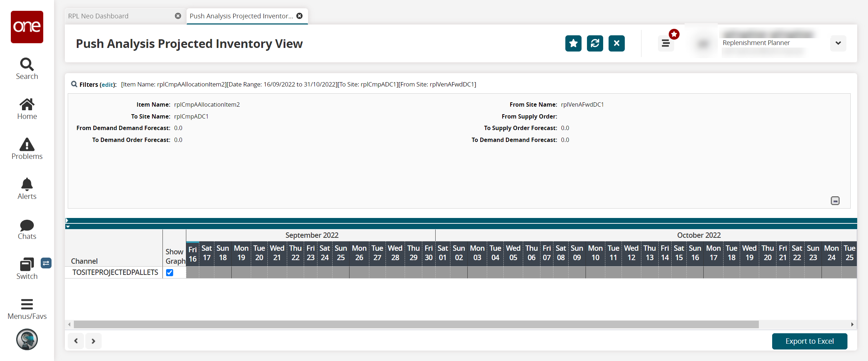Click the Replenishment Planner role label
Image resolution: width=868 pixels, height=361 pixels.
pyautogui.click(x=756, y=43)
